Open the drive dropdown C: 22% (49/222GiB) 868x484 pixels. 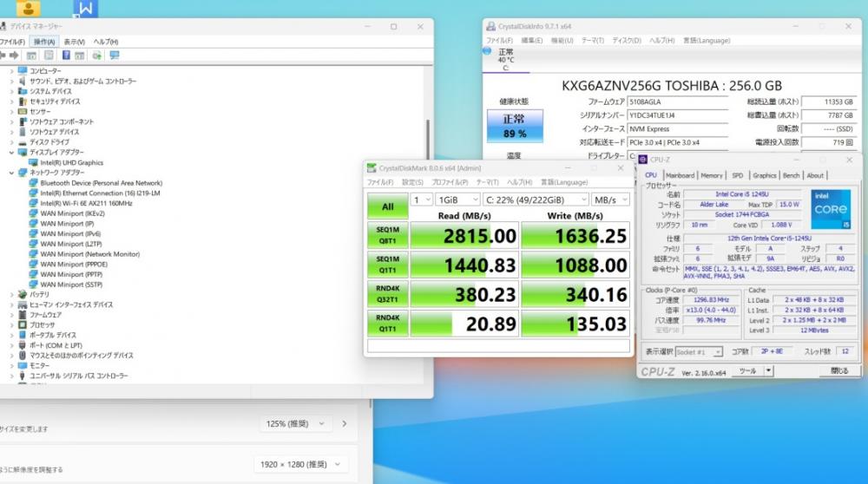coord(536,199)
